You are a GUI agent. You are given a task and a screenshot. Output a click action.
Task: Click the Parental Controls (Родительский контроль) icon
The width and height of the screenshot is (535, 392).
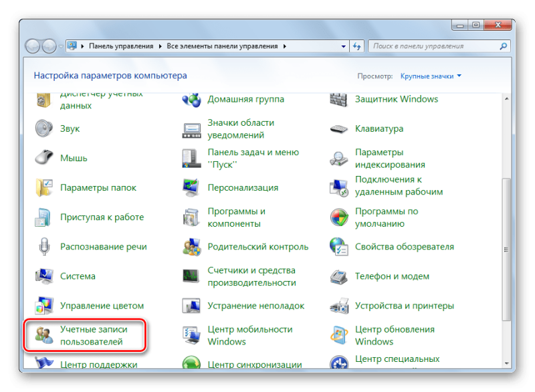coord(191,247)
